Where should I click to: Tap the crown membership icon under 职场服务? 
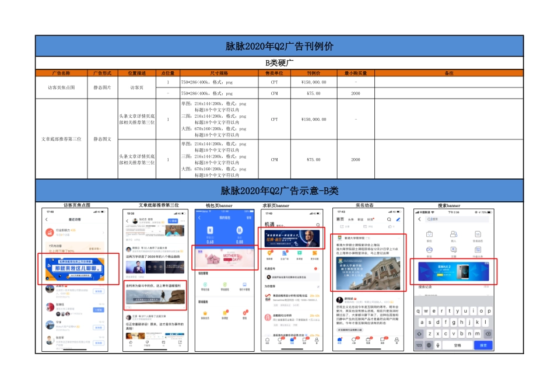[205, 312]
